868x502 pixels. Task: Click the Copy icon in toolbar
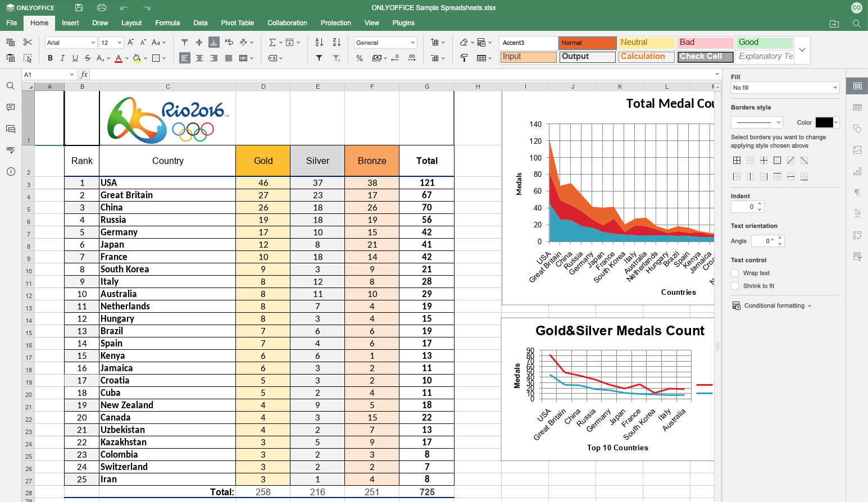click(10, 42)
